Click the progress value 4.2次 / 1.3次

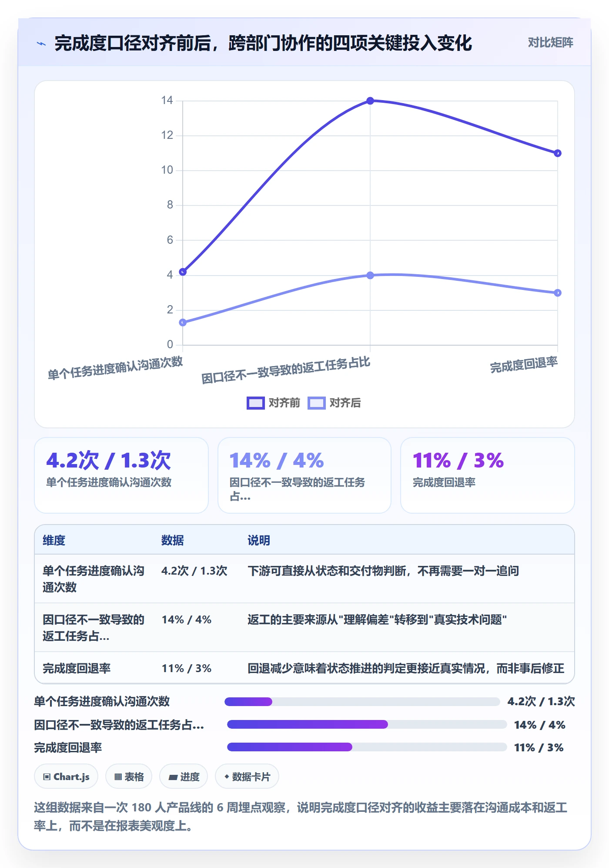point(541,701)
